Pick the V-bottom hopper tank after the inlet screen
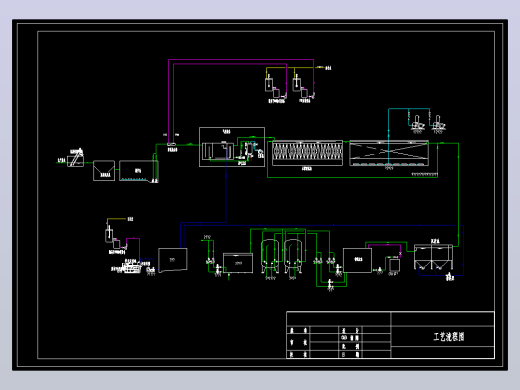Image resolution: width=520 pixels, height=390 pixels. pos(104,171)
